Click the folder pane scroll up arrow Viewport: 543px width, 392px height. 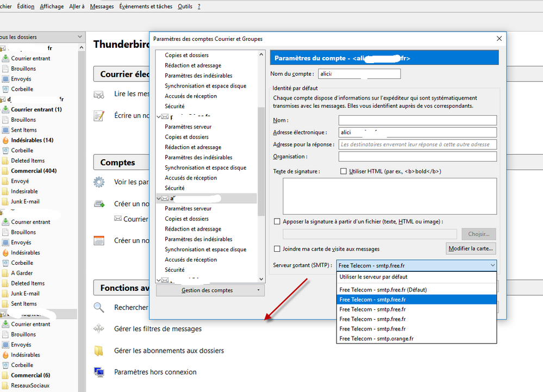point(82,47)
